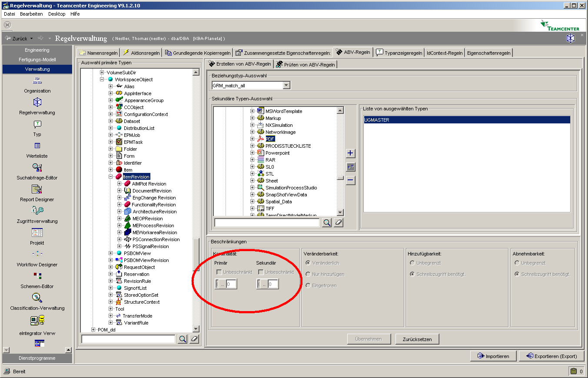
Task: Click eraser icon under secondary types tree
Action: (x=339, y=223)
